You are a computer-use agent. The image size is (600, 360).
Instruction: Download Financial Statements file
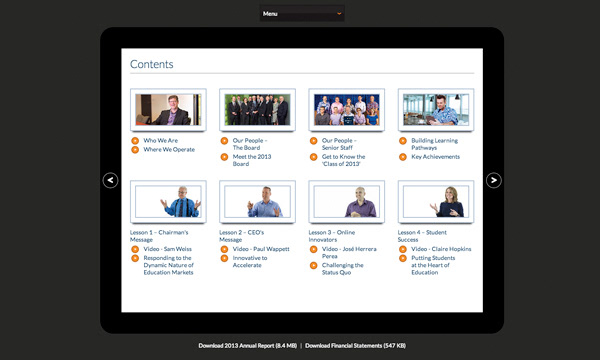coord(355,345)
